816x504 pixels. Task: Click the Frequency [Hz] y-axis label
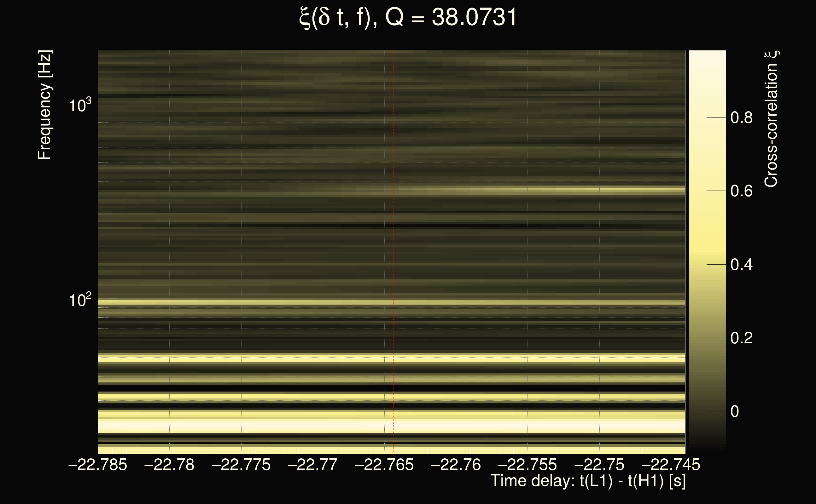pyautogui.click(x=45, y=105)
